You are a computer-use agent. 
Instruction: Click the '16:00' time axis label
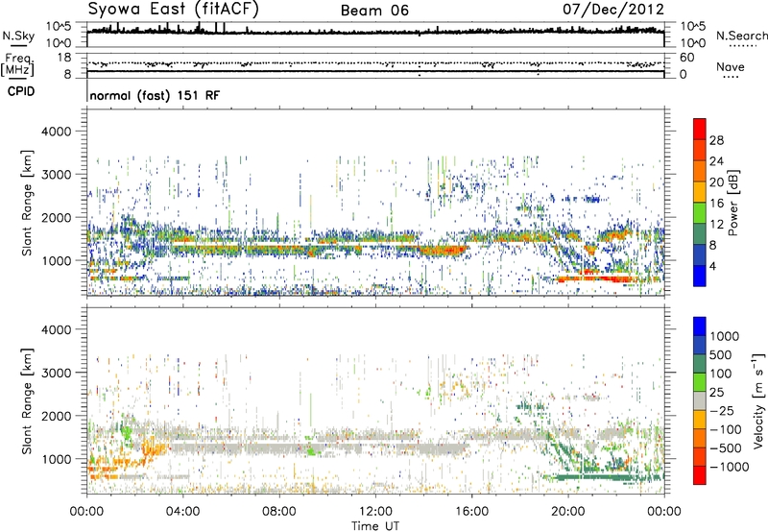click(471, 512)
